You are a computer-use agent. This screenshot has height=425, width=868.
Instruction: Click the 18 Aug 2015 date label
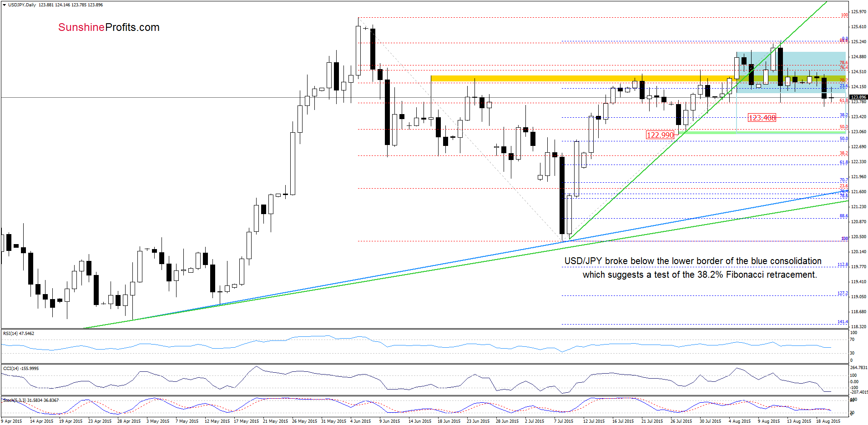(x=828, y=421)
